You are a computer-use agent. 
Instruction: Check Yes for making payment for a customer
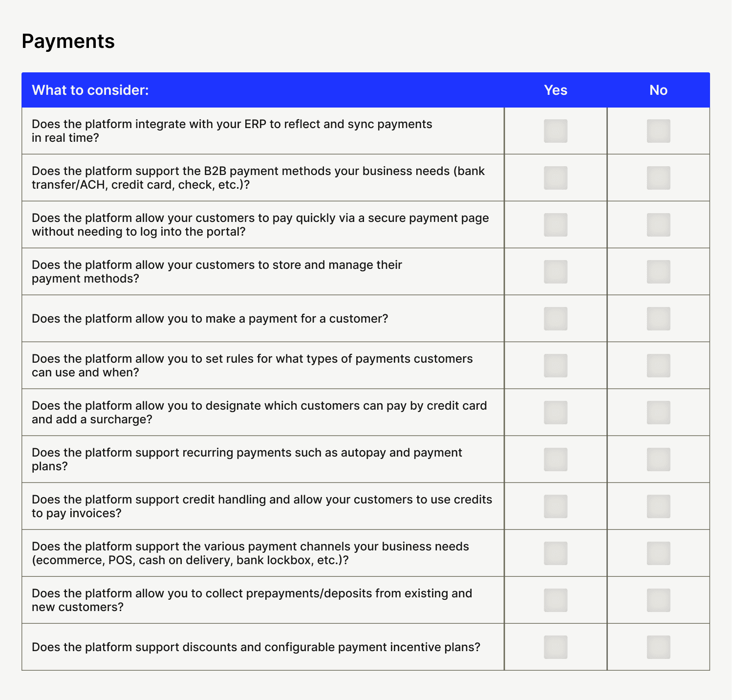(556, 319)
